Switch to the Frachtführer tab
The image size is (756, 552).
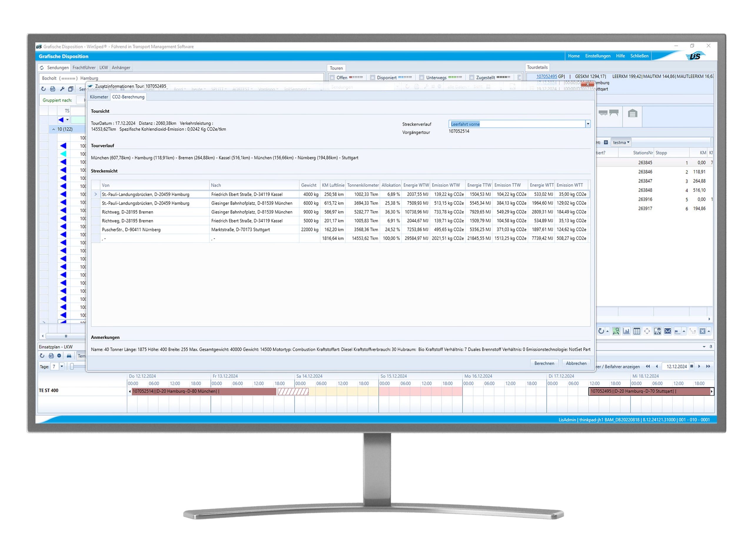point(84,68)
